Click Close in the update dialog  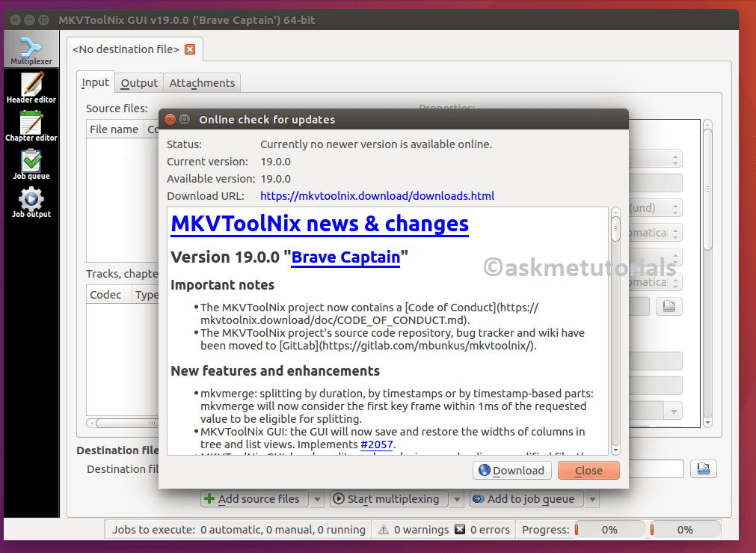click(588, 471)
